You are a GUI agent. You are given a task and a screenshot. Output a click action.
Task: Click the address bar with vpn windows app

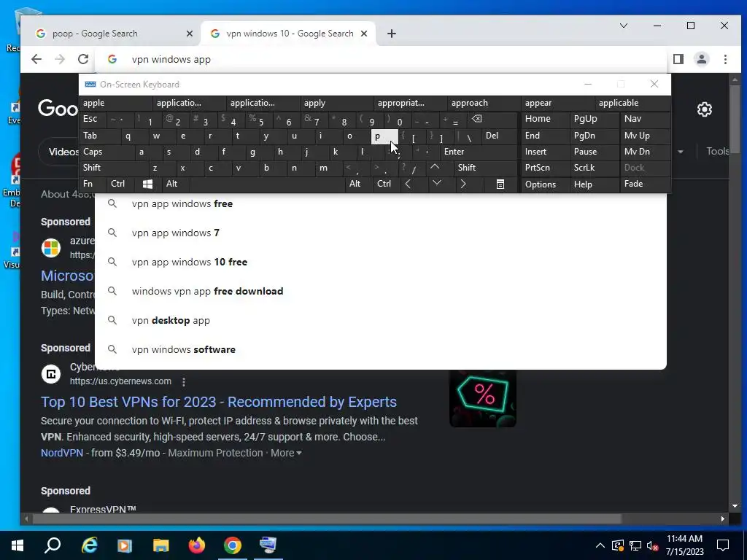click(380, 59)
